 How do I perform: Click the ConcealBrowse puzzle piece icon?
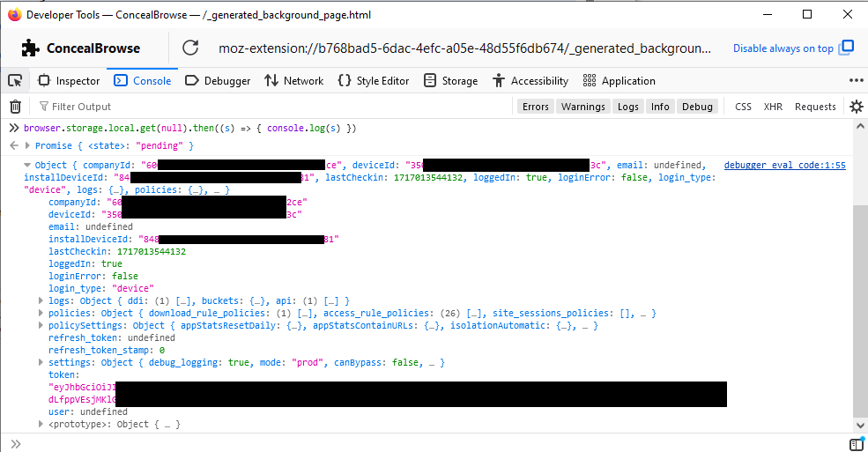click(30, 48)
